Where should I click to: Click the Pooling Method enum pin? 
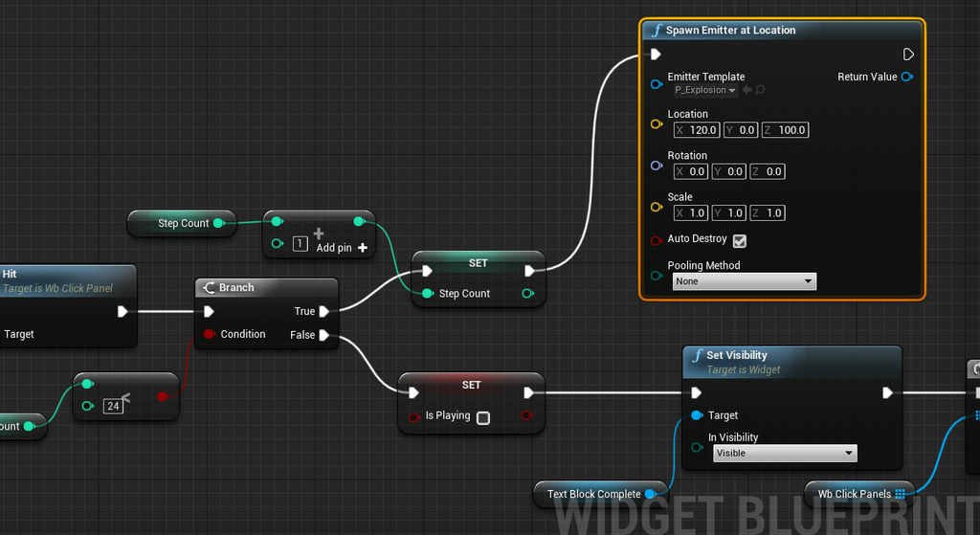tap(657, 275)
